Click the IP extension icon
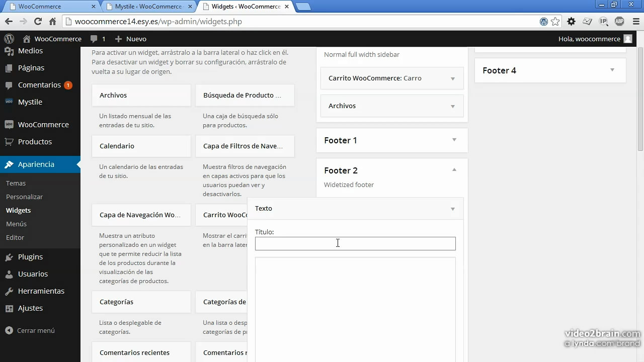The height and width of the screenshot is (362, 644). (x=604, y=22)
